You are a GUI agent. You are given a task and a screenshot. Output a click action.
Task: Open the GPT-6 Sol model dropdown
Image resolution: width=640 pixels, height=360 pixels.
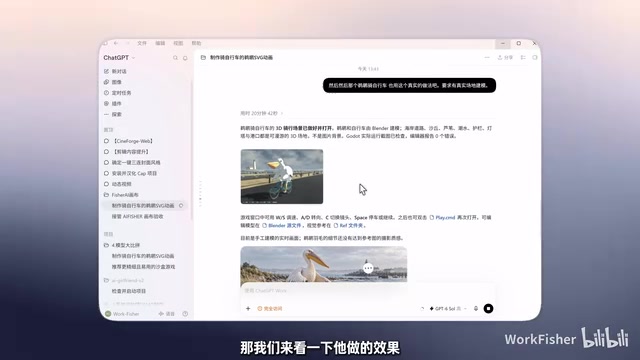448,309
